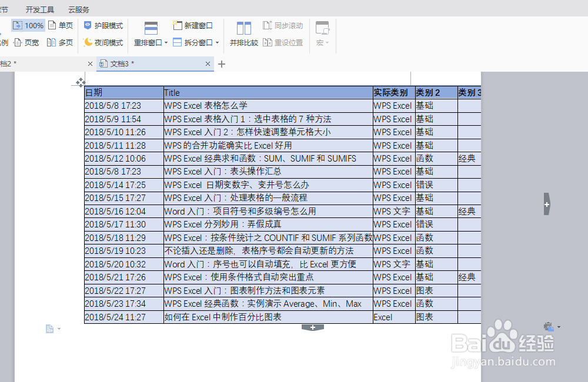Click cell '如何在 Excel 中制作百分比图表'

[x=269, y=317]
